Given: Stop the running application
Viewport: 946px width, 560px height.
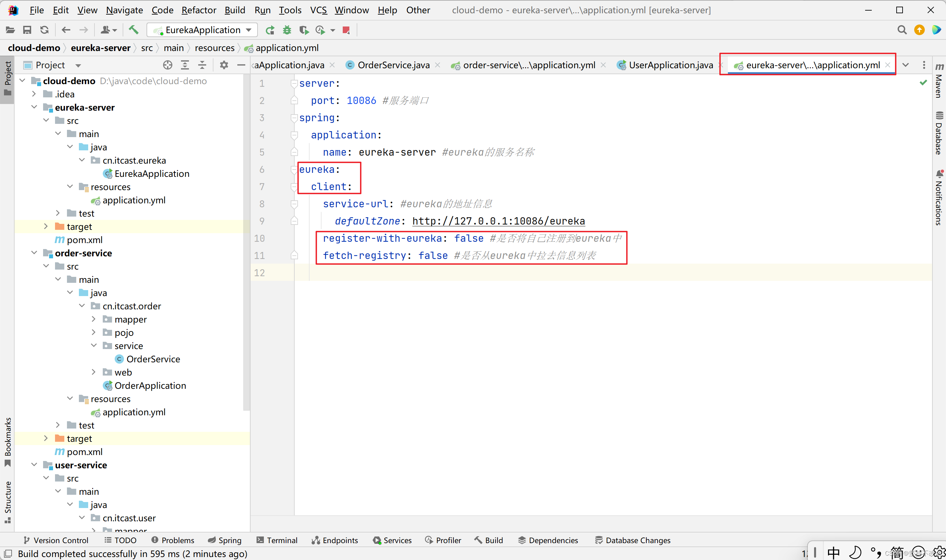Looking at the screenshot, I should point(346,30).
